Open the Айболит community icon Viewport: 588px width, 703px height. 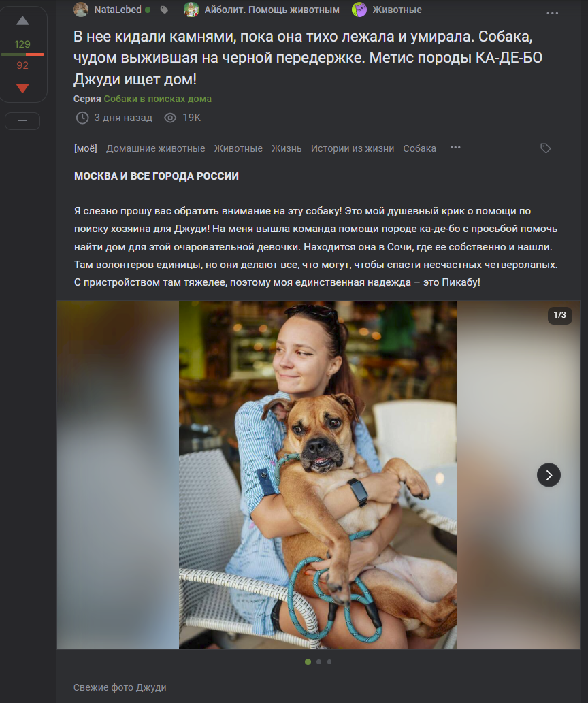191,10
